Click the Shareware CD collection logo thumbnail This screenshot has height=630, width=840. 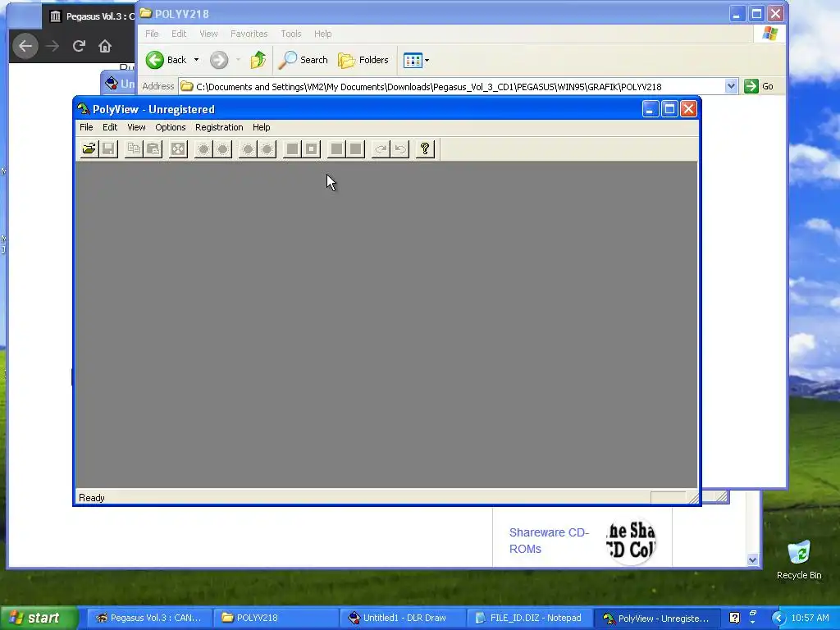631,541
